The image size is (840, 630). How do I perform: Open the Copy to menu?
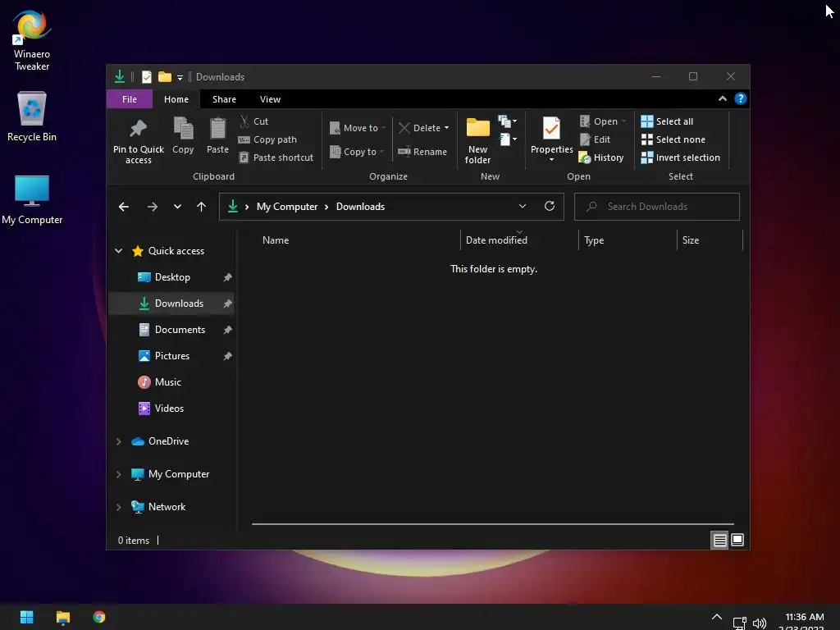pos(357,152)
